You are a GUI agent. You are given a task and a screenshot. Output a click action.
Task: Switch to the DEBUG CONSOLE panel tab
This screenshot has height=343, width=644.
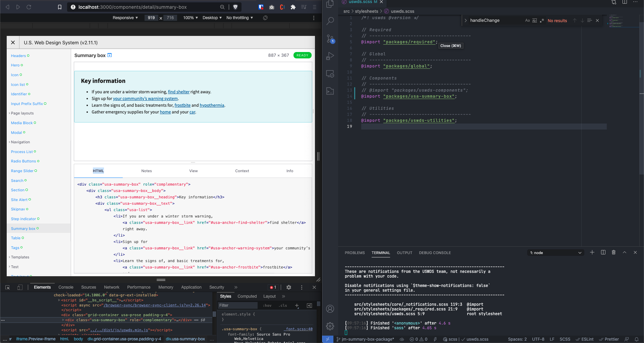click(x=435, y=253)
